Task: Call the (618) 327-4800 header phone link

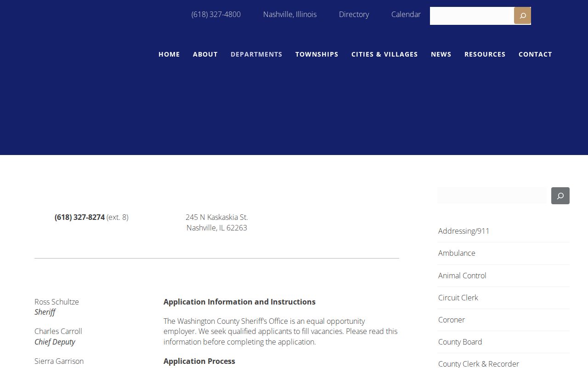Action: click(x=216, y=14)
